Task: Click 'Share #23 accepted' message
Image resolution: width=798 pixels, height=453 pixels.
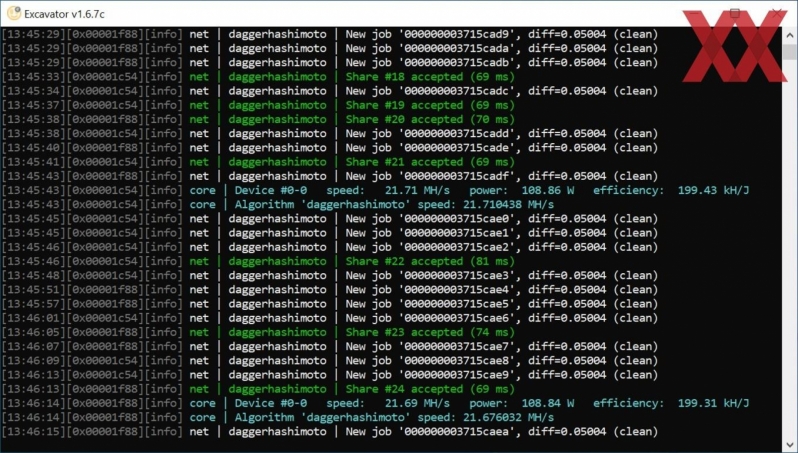Action: pos(404,332)
